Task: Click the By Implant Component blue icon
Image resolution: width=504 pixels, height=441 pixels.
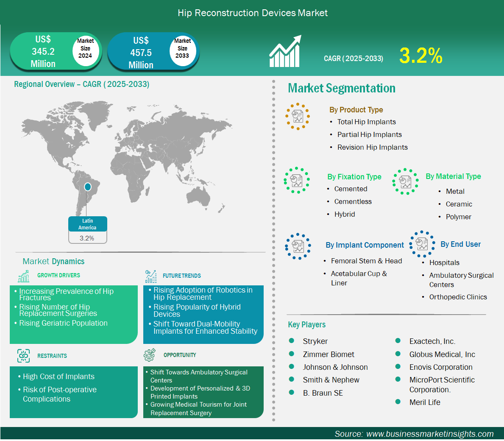Action: pyautogui.click(x=298, y=246)
